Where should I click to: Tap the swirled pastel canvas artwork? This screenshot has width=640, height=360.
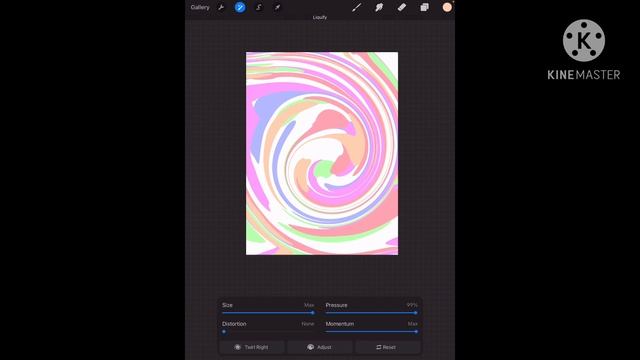pyautogui.click(x=322, y=153)
